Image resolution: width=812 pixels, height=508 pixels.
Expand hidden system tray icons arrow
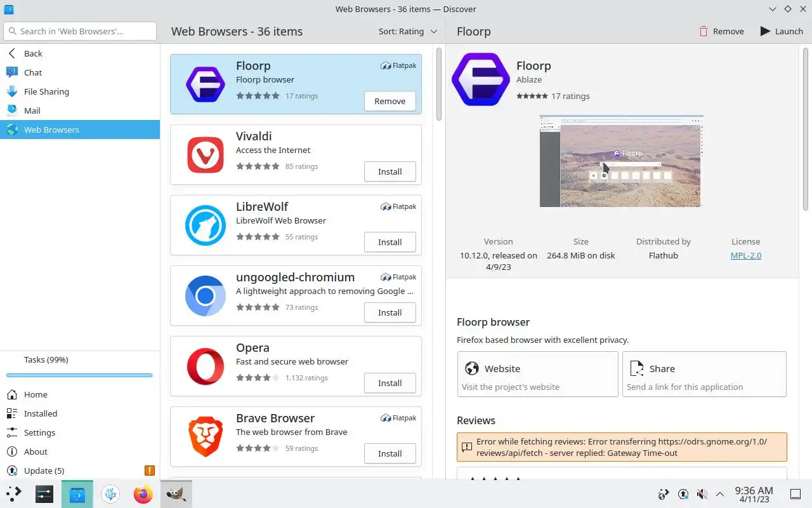click(720, 494)
